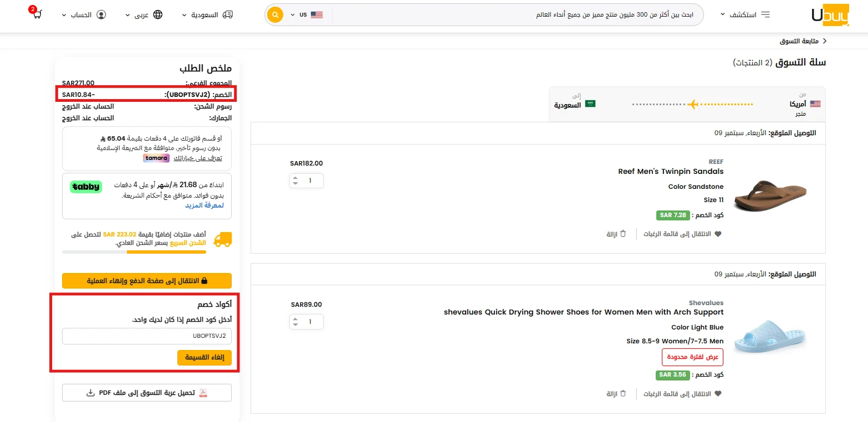The image size is (868, 422).
Task: Click the ملخص الطلب order summary heading
Action: tap(206, 69)
